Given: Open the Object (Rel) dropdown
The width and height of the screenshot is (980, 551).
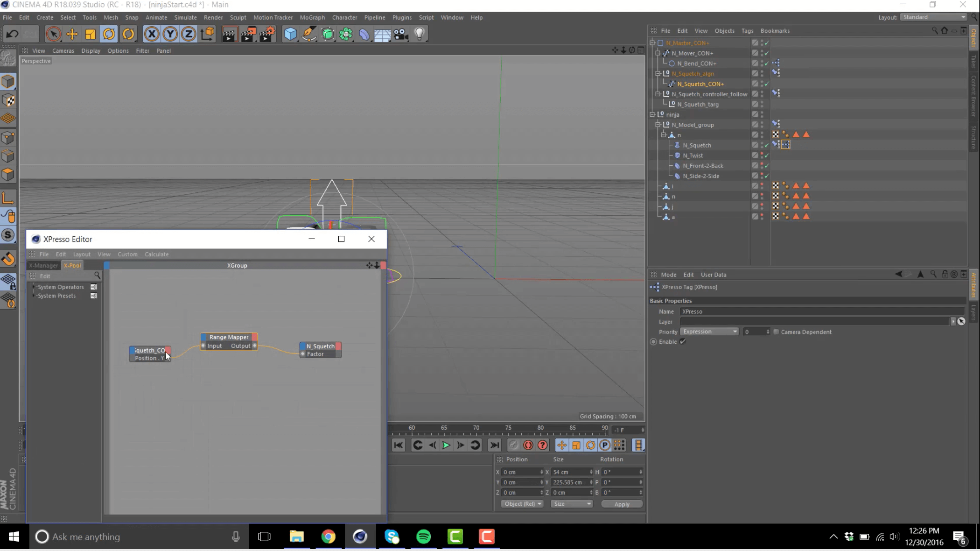Looking at the screenshot, I should click(x=522, y=504).
